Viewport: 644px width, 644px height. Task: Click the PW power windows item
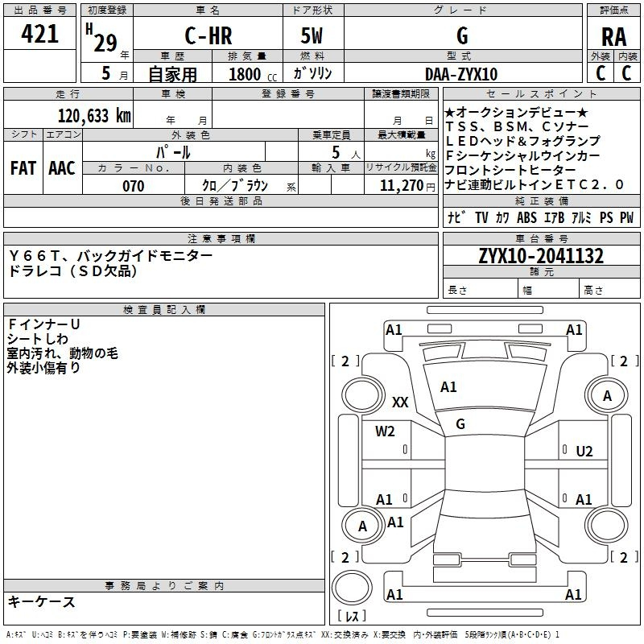click(627, 217)
